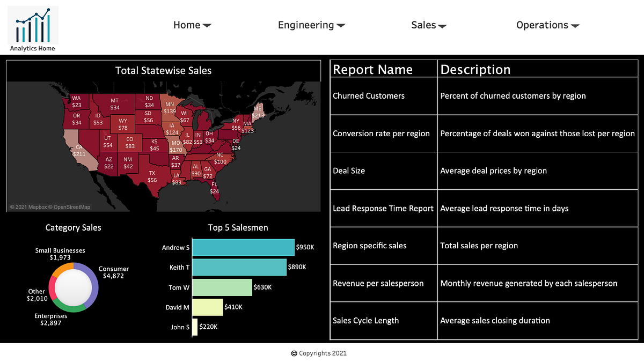Expand the Engineering dropdown
The height and width of the screenshot is (362, 644).
tap(311, 25)
